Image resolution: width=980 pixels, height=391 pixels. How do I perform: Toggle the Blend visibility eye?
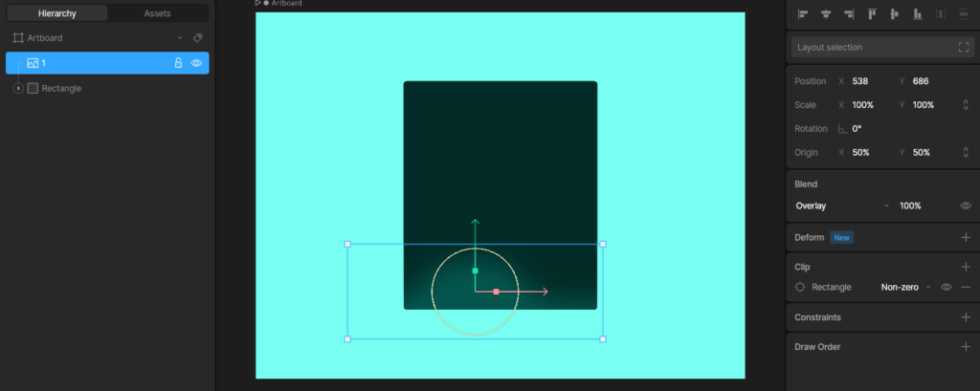966,206
